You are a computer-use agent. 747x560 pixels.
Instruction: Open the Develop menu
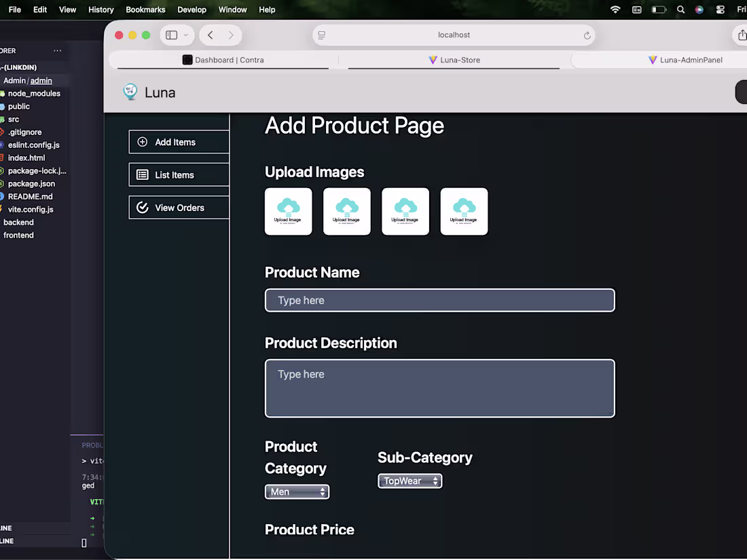point(192,10)
